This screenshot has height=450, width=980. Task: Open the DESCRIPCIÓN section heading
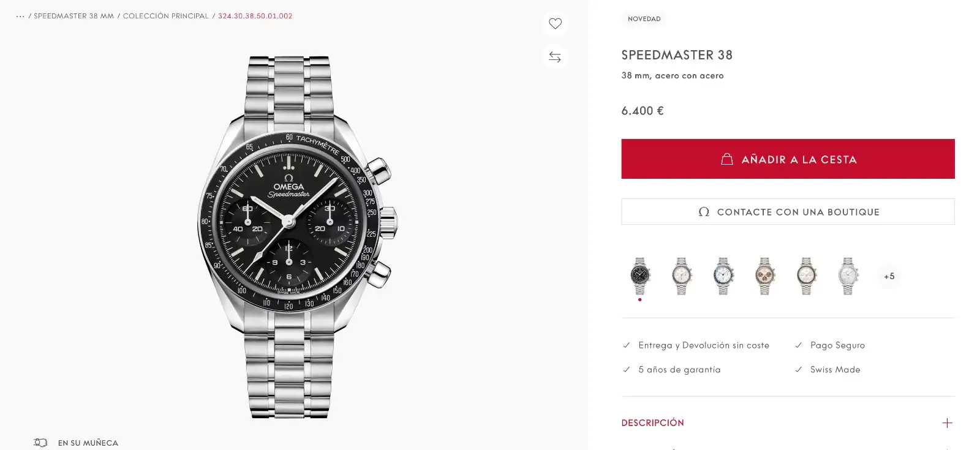click(653, 423)
